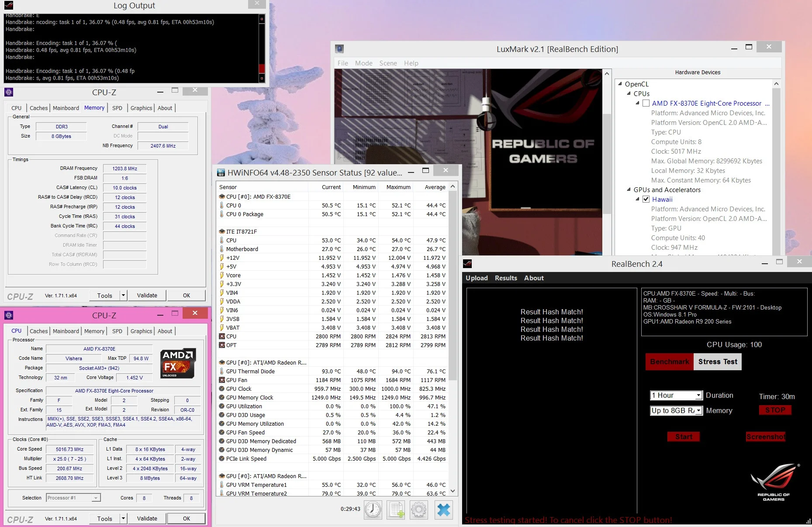
Task: Open the Mode menu in LuxMark
Action: (x=363, y=63)
